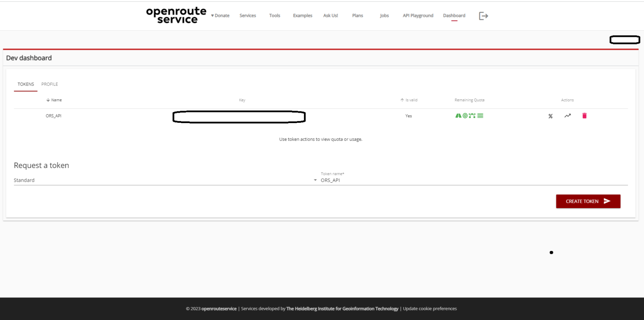Click the green matrix nodes quota icon
The height and width of the screenshot is (320, 644).
click(x=473, y=116)
